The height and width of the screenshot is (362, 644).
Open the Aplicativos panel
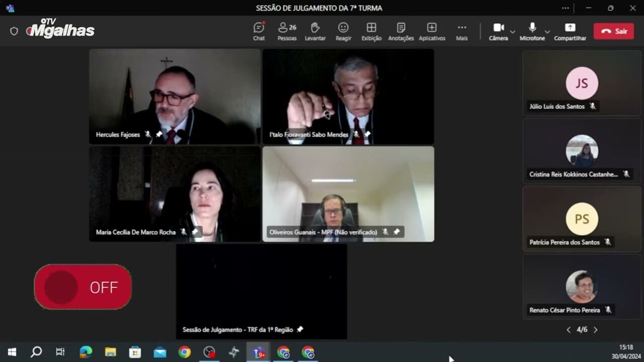point(432,31)
